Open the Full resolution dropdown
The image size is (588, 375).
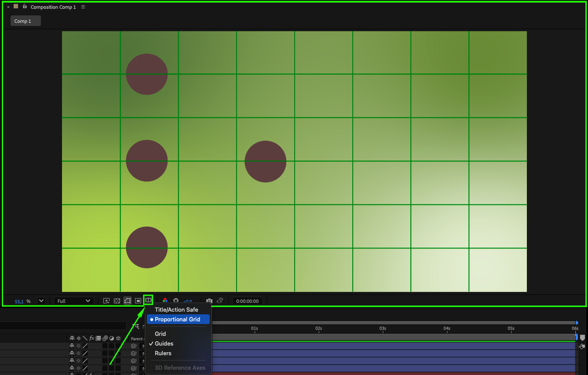[74, 301]
